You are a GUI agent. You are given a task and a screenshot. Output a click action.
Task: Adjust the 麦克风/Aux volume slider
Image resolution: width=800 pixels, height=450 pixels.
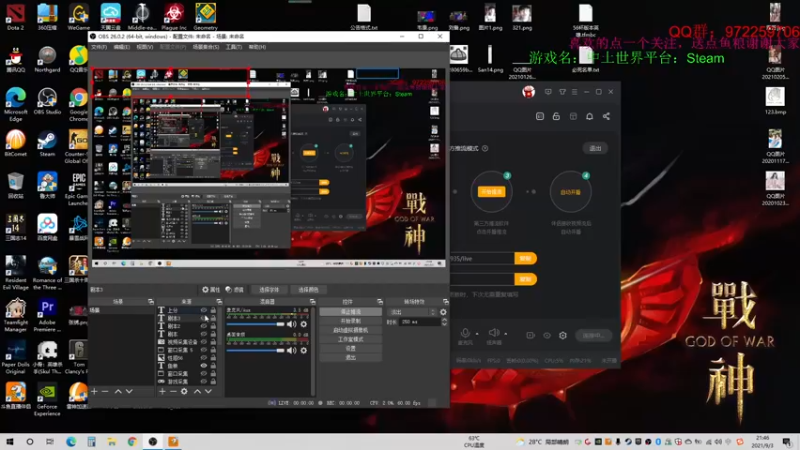coord(255,324)
